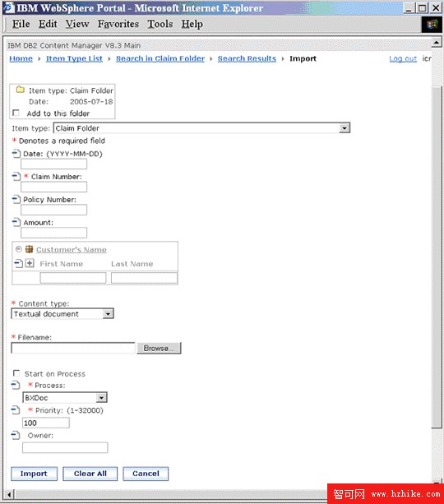Image resolution: width=444 pixels, height=504 pixels.
Task: Click the "Import" breadcrumb text
Action: point(303,59)
